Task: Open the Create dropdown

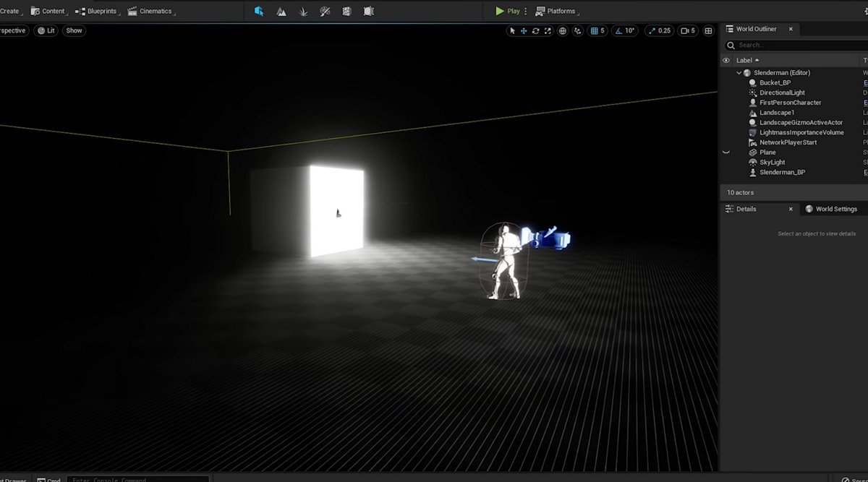Action: 11,11
